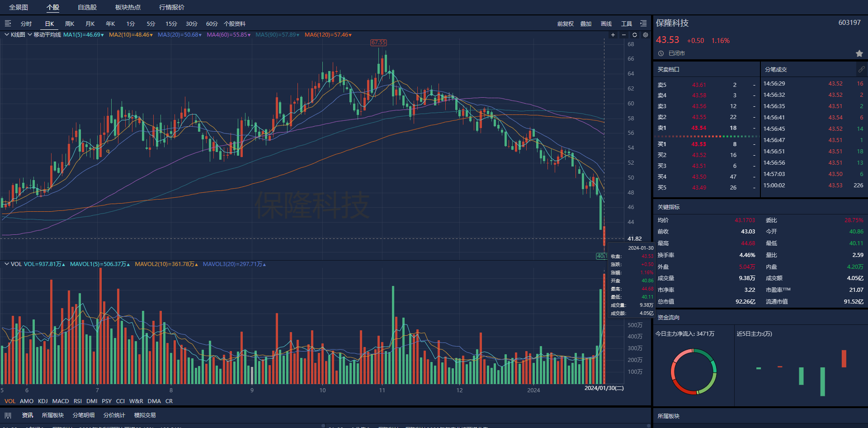The width and height of the screenshot is (868, 428).
Task: Switch to 5分 minute chart
Action: pyautogui.click(x=151, y=24)
